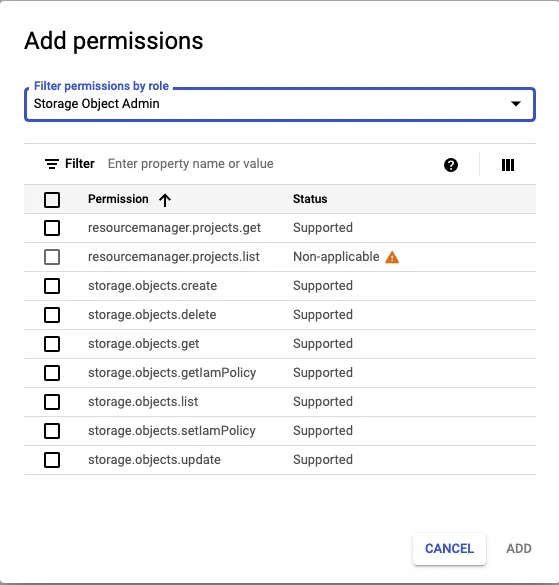This screenshot has width=559, height=585.
Task: Click the role dropdown arrow
Action: (x=516, y=104)
